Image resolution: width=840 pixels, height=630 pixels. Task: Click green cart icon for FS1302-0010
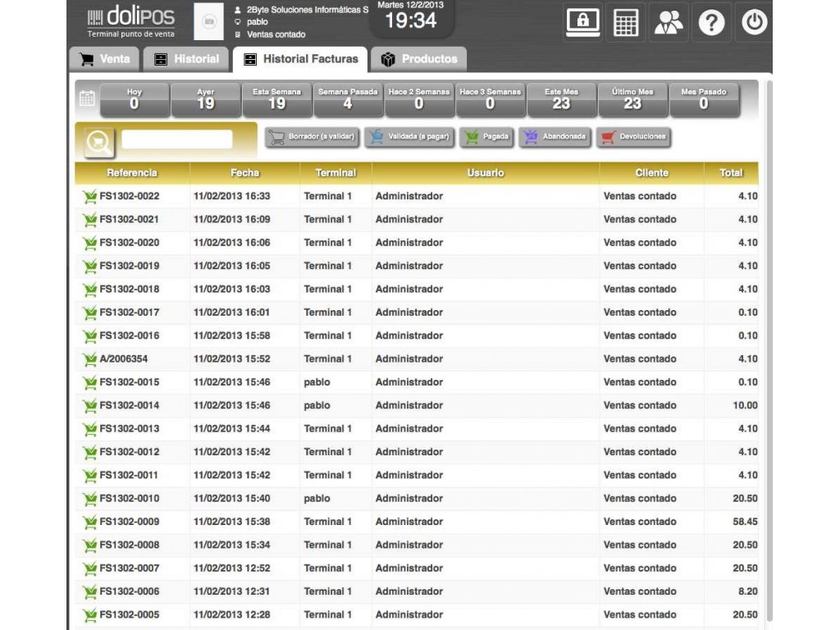point(90,499)
